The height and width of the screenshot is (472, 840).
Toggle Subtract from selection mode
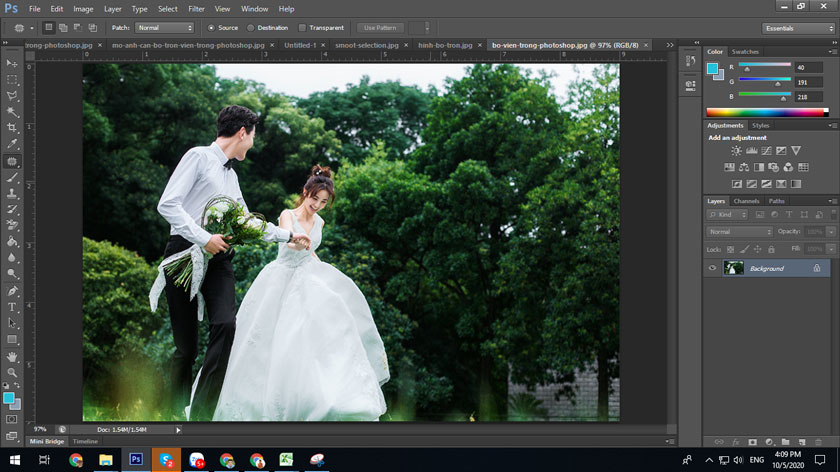(78, 27)
